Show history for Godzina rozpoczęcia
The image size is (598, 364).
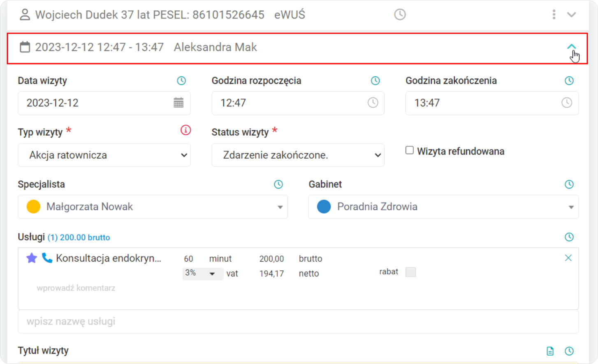375,81
